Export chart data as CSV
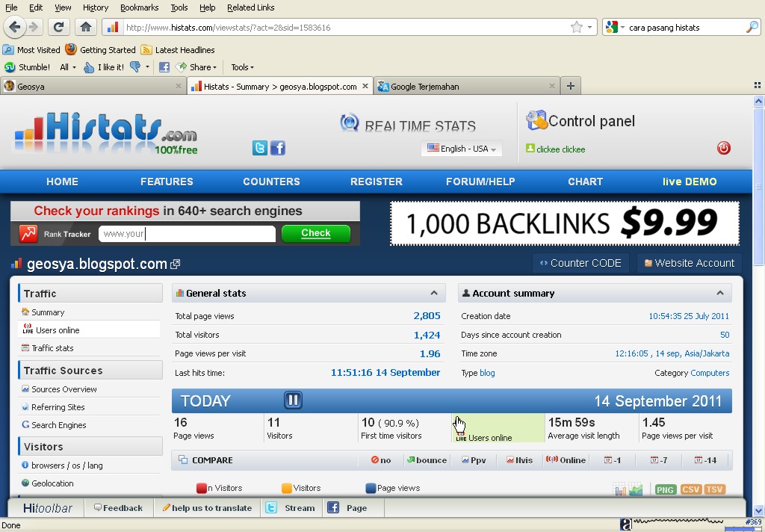765x532 pixels. click(x=690, y=489)
